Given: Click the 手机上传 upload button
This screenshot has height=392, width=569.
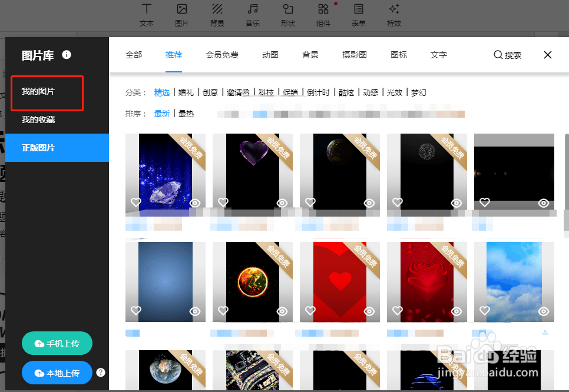Looking at the screenshot, I should click(57, 343).
